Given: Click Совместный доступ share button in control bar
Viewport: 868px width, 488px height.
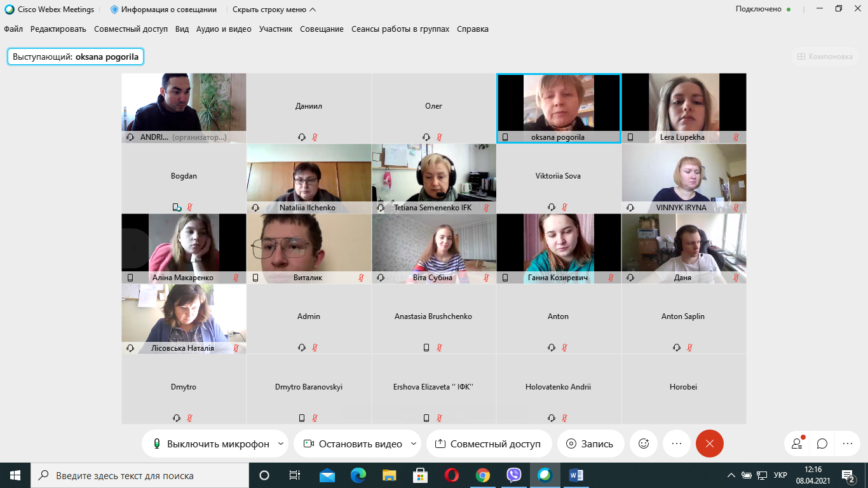Looking at the screenshot, I should click(488, 444).
